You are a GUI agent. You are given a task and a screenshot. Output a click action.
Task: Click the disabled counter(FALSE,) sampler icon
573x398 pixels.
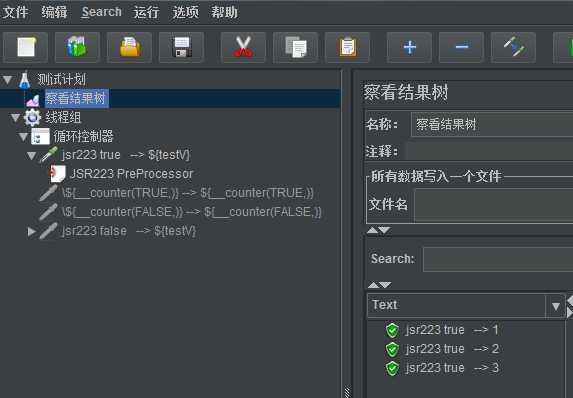pyautogui.click(x=49, y=212)
